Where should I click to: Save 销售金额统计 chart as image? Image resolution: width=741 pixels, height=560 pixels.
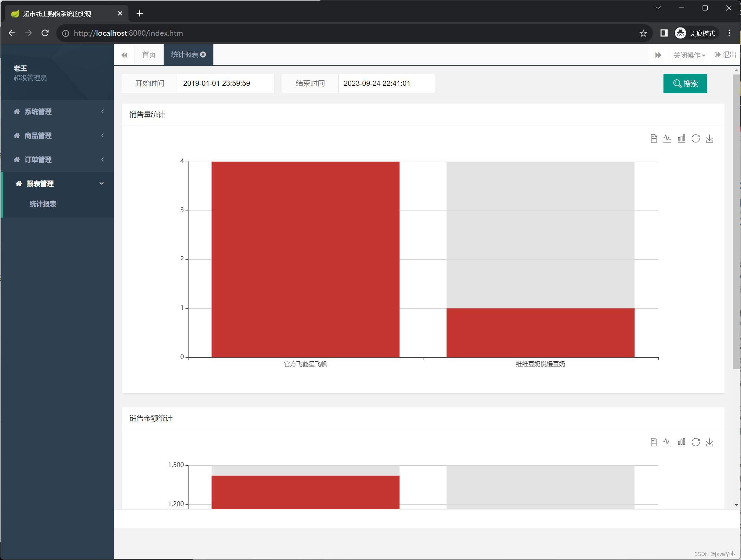[x=709, y=442]
